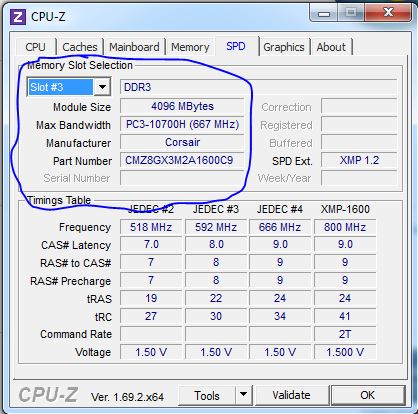Click the Max Bandwidth label
Screen dimensions: 418x414
(73, 125)
